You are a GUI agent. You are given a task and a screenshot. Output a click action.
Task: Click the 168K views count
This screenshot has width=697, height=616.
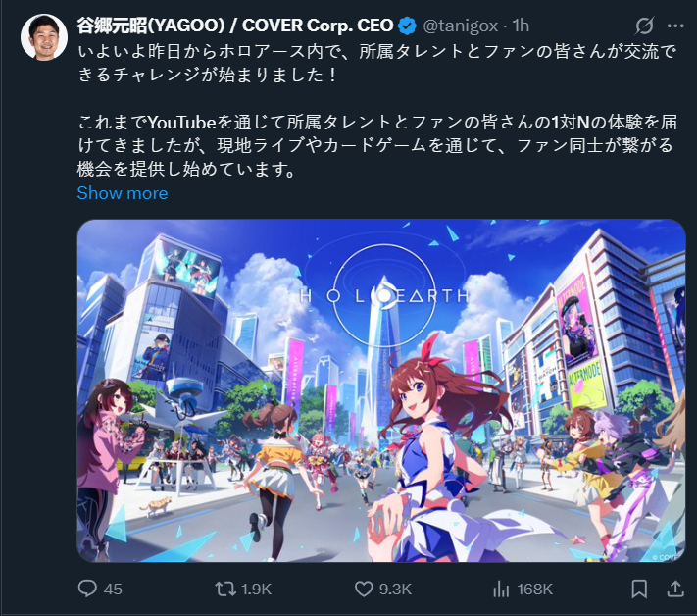[x=534, y=589]
